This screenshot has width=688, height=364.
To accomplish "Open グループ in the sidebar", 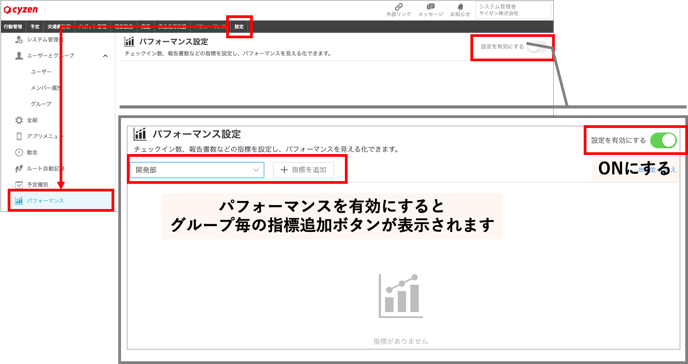I will tap(41, 104).
